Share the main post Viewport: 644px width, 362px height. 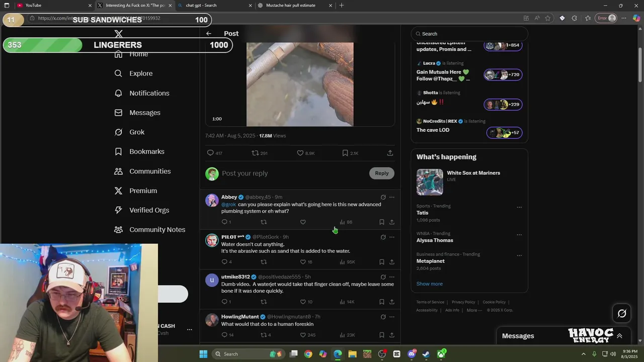pos(390,153)
